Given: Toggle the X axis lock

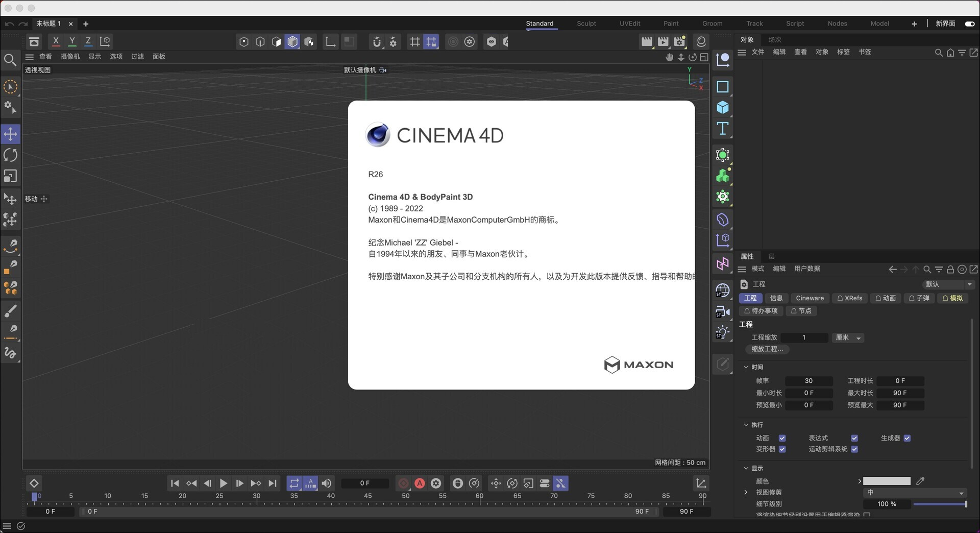Looking at the screenshot, I should (x=56, y=41).
